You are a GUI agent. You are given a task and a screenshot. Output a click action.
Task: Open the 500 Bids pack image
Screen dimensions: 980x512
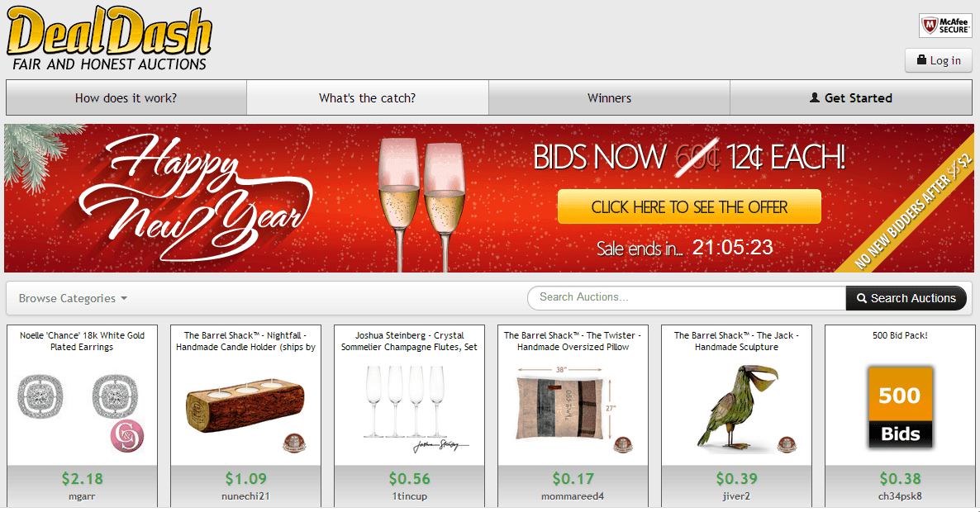900,408
